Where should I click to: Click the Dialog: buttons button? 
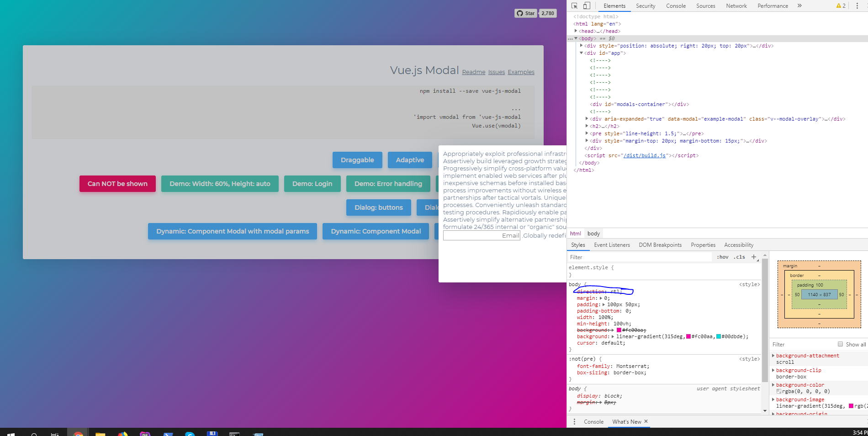click(379, 207)
